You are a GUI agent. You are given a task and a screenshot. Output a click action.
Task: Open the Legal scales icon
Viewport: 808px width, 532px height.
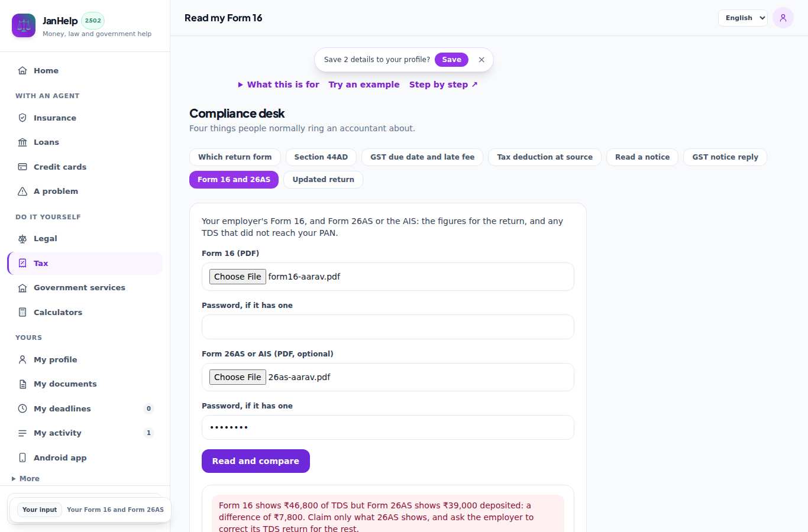(22, 238)
